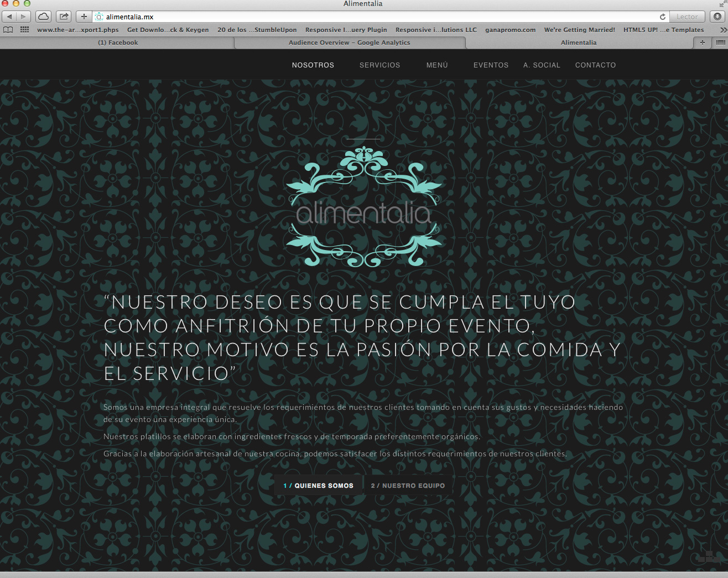Show more bookmarks with the double chevron
This screenshot has height=578, width=728.
(723, 30)
